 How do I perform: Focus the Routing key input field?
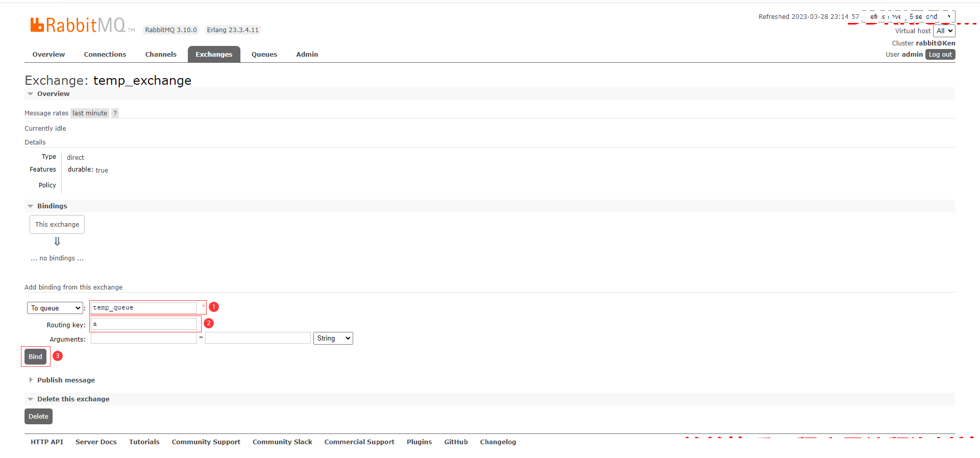[x=144, y=324]
